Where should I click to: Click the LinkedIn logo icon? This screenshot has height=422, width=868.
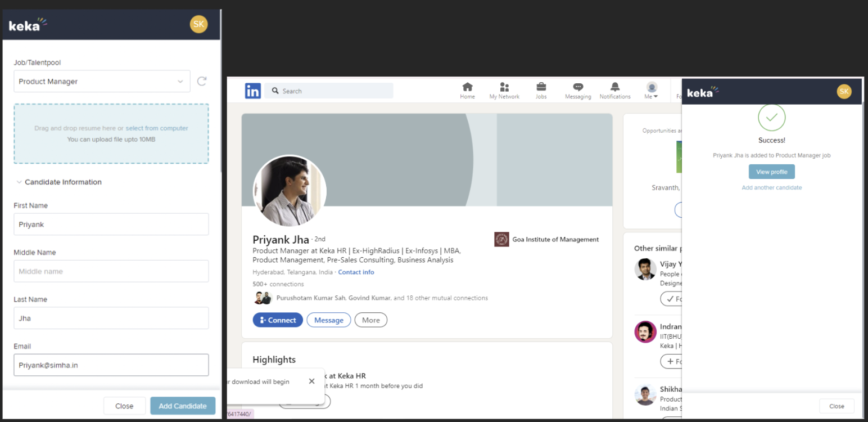point(252,91)
